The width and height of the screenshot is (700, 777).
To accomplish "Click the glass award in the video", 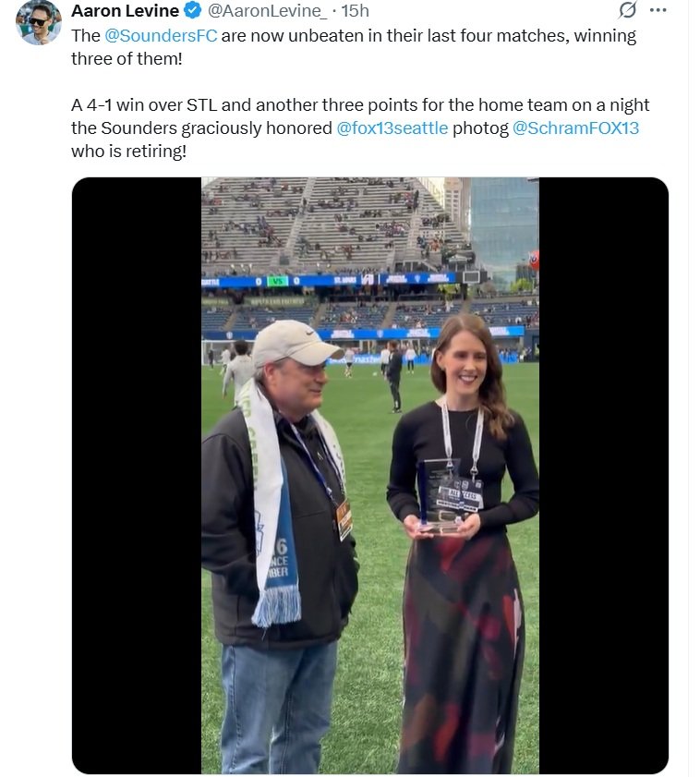I will (441, 496).
